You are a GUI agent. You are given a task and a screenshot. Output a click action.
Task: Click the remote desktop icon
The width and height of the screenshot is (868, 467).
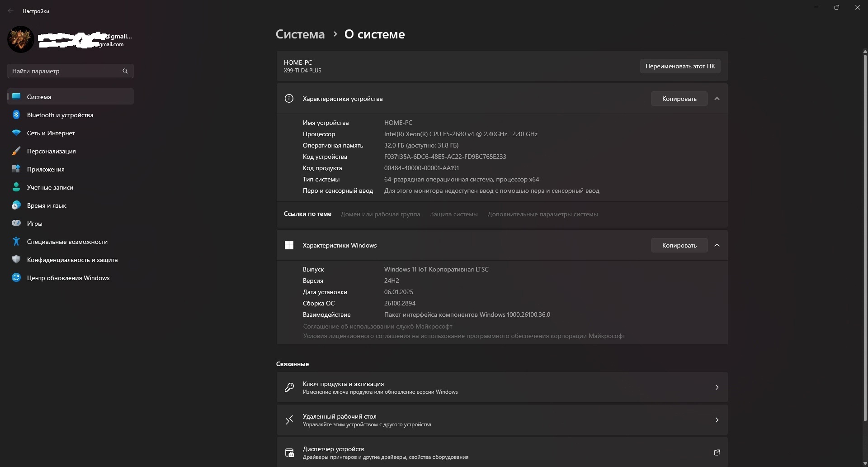pyautogui.click(x=289, y=420)
